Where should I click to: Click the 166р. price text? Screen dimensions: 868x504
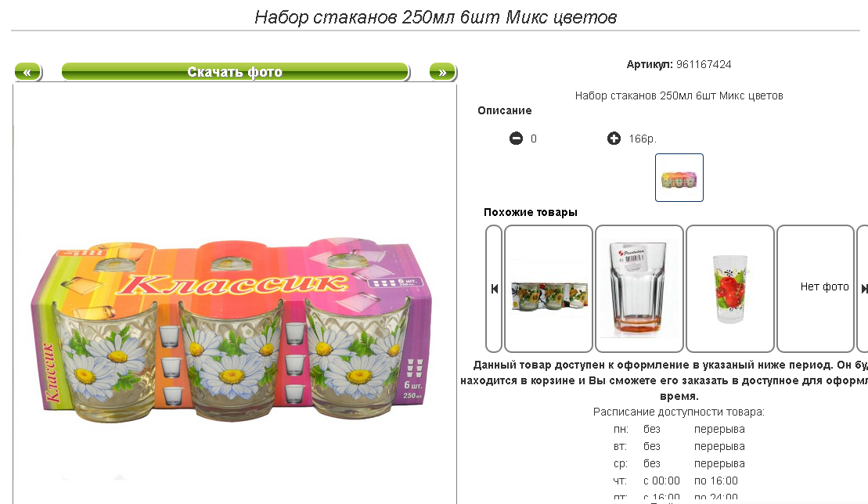coord(643,139)
